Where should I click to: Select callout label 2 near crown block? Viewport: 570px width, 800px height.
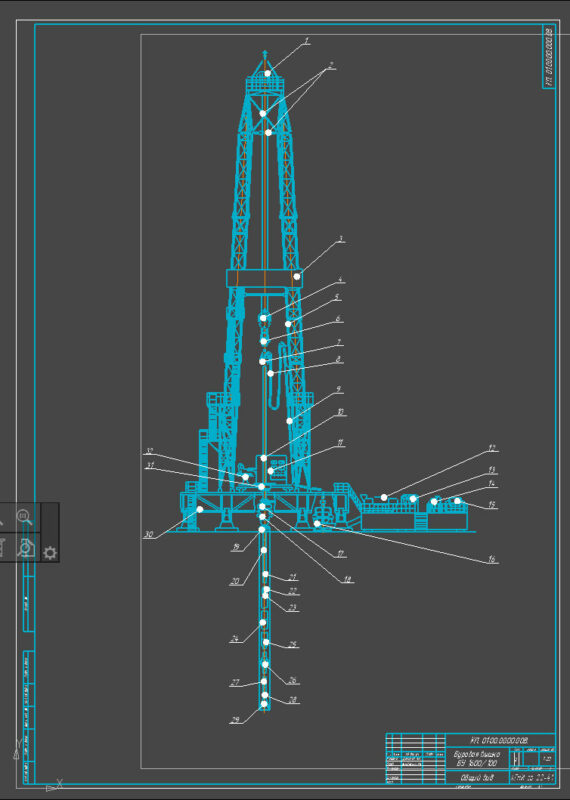point(331,65)
